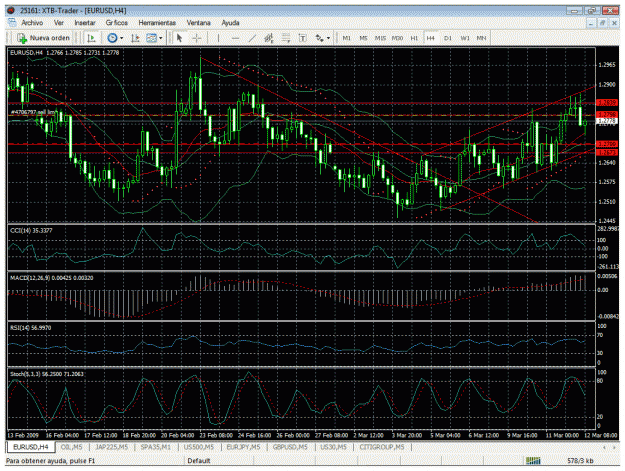Click the indicators list icon in the toolbar
This screenshot has width=625, height=471.
(135, 38)
